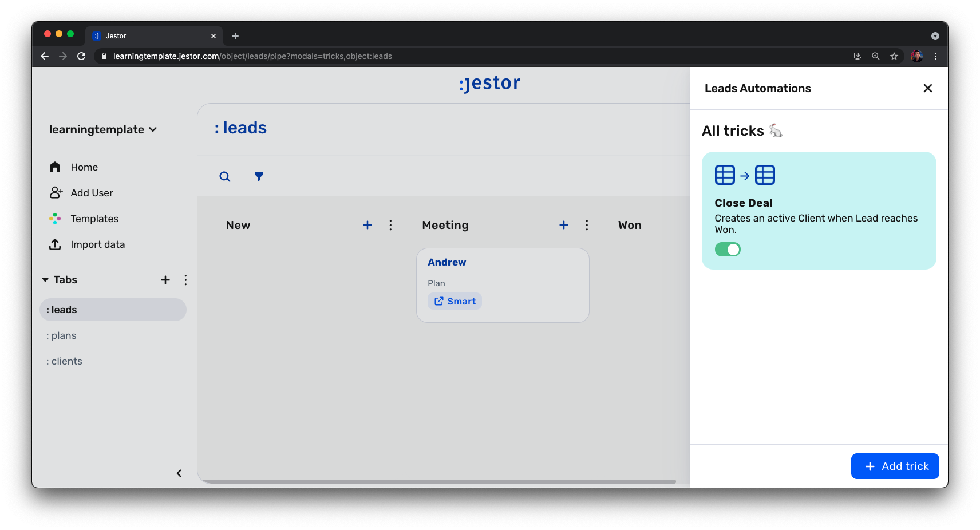This screenshot has width=980, height=530.
Task: Click the Templates colorful icon
Action: tap(55, 219)
